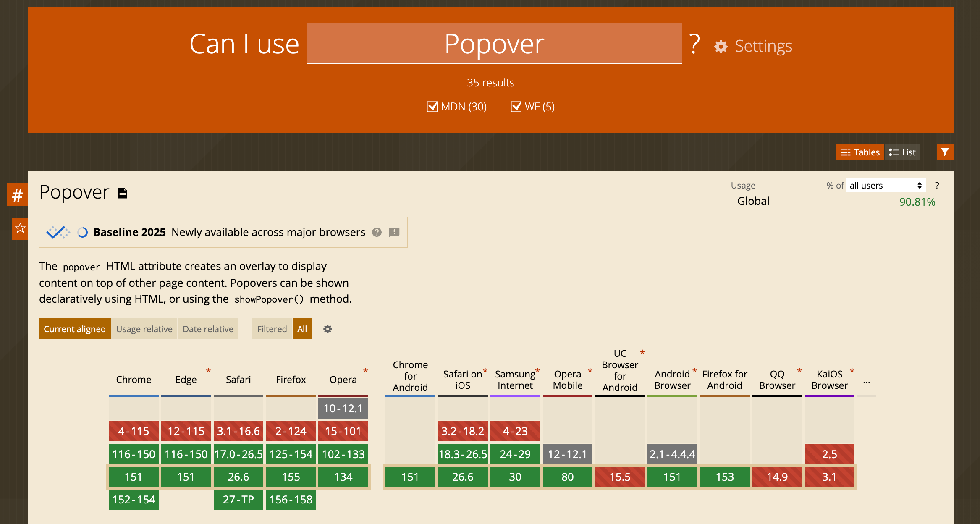This screenshot has height=524, width=980.
Task: Click QQ Browser 14.9 cell
Action: pos(777,477)
